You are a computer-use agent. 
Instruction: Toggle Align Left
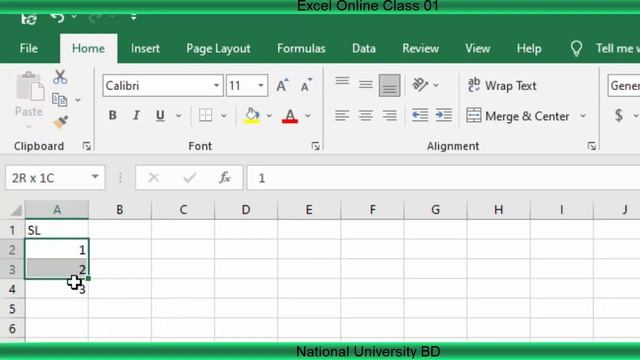342,116
